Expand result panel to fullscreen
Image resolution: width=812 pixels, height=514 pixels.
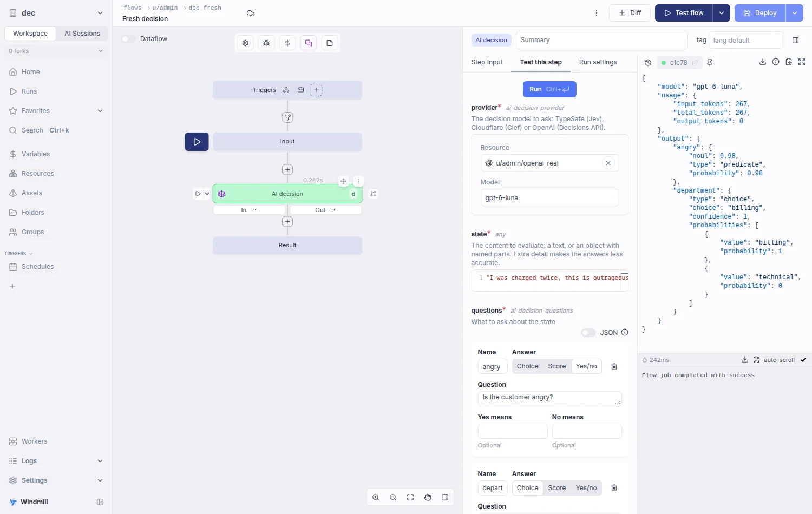click(x=802, y=62)
